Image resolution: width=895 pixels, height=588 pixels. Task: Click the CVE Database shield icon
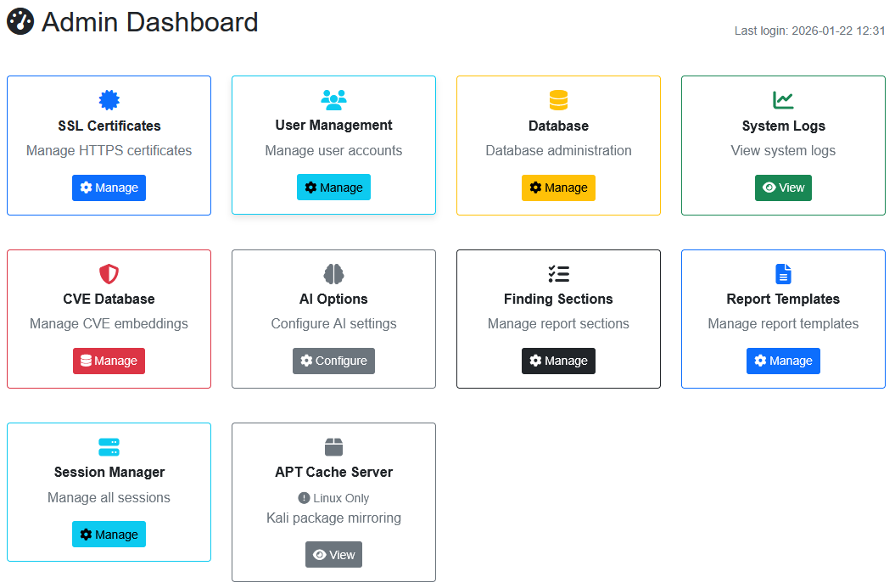pyautogui.click(x=109, y=273)
